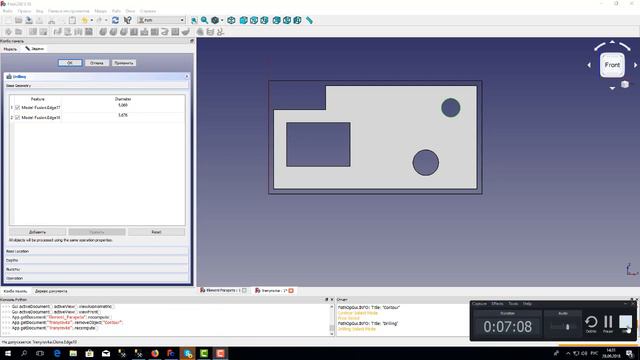The image size is (640, 360).
Task: Click the Redo icon
Action: [x=99, y=20]
